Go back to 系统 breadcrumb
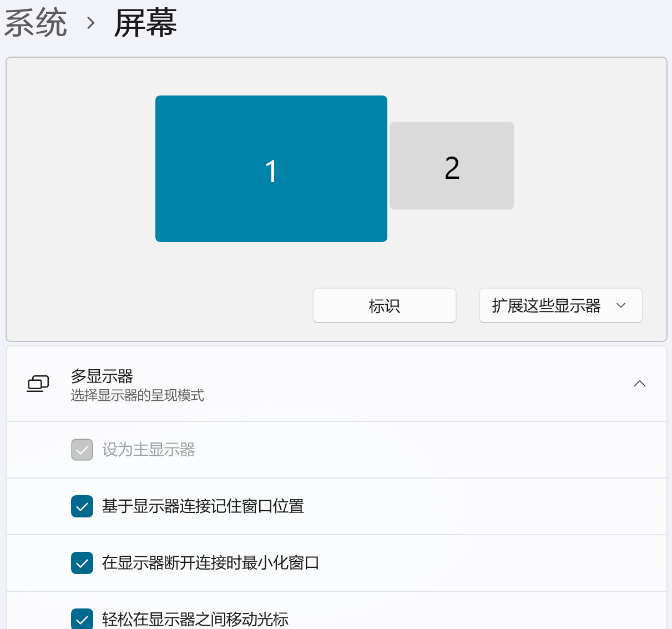Viewport: 672px width, 629px height. (36, 23)
